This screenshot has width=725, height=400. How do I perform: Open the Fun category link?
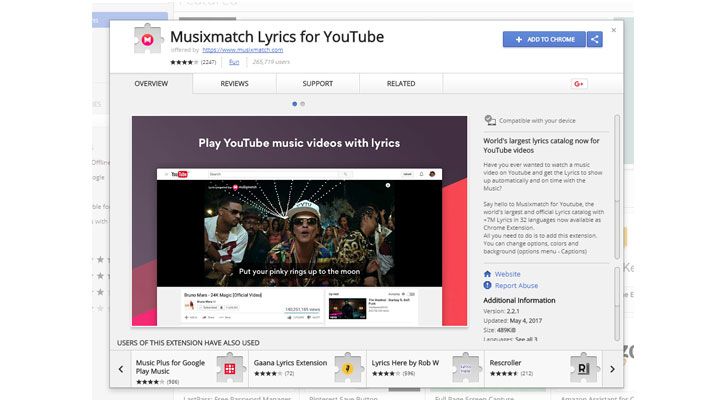(x=234, y=62)
